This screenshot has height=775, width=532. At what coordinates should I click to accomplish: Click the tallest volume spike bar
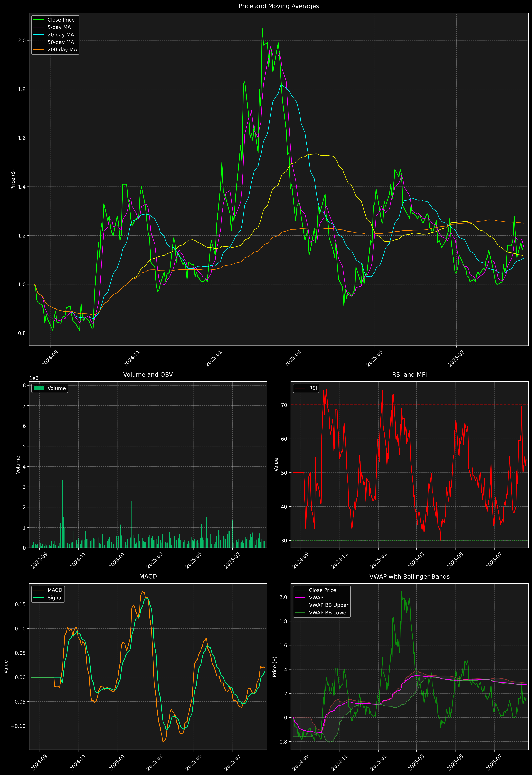[230, 467]
